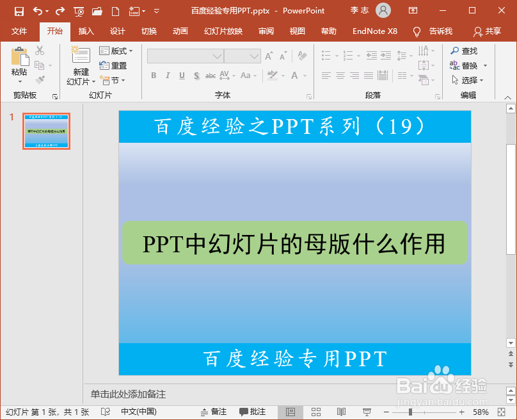Switch to the 动画 tab
This screenshot has height=420, width=517.
click(180, 31)
